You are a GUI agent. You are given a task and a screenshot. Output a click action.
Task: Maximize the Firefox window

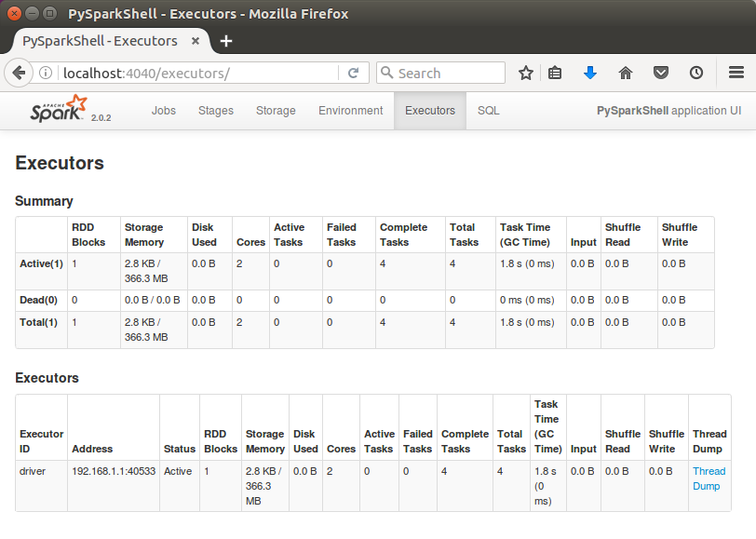click(x=49, y=14)
